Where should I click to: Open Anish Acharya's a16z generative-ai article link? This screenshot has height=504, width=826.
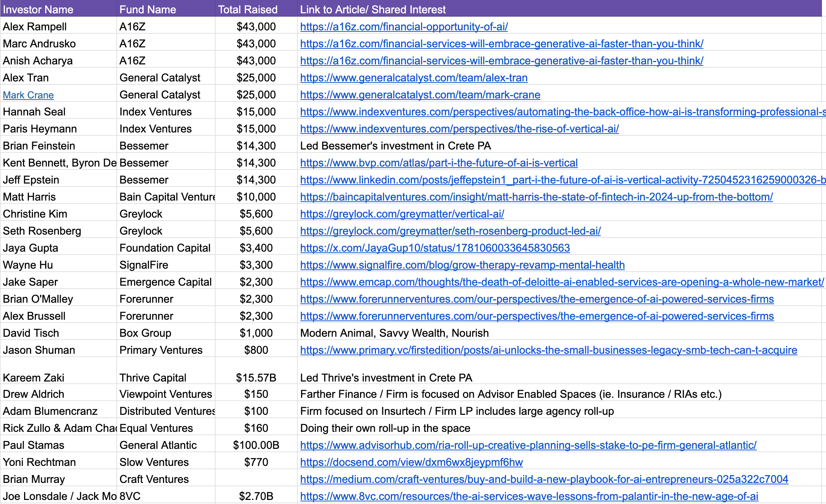pos(502,61)
